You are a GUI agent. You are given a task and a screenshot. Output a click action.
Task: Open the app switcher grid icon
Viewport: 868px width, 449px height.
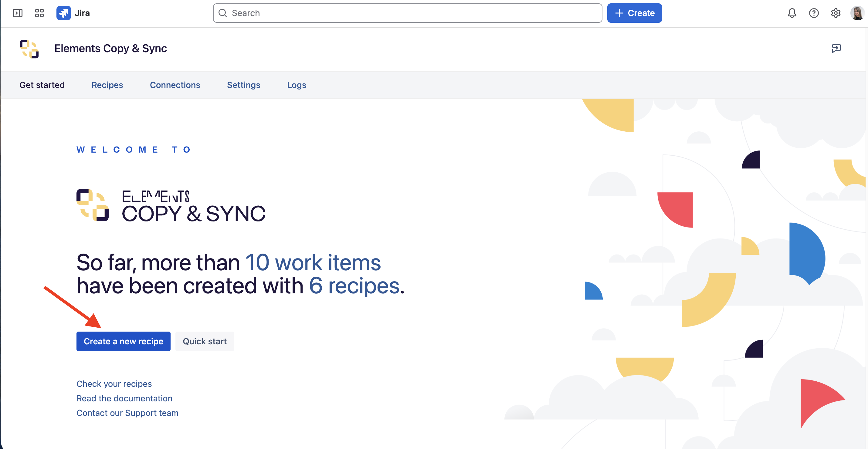point(39,13)
